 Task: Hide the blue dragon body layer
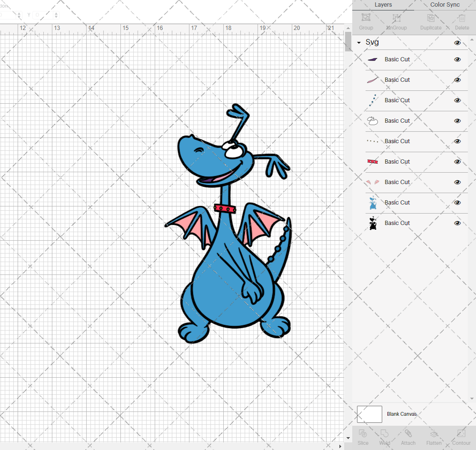pos(457,203)
